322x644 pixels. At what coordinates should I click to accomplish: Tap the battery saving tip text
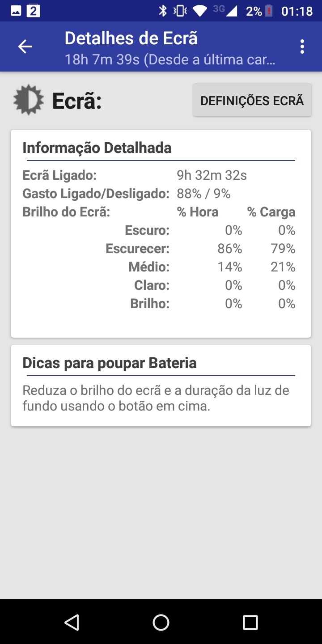coord(156,398)
